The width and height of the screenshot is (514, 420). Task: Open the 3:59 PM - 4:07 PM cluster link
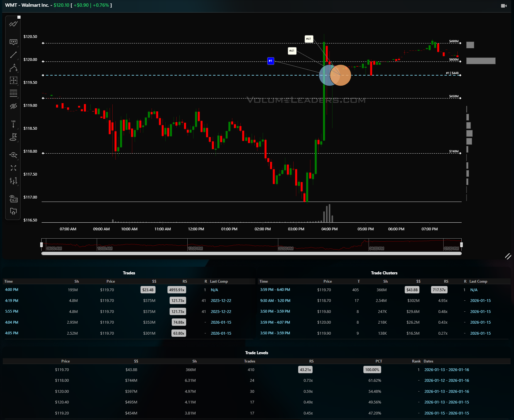pos(275,322)
